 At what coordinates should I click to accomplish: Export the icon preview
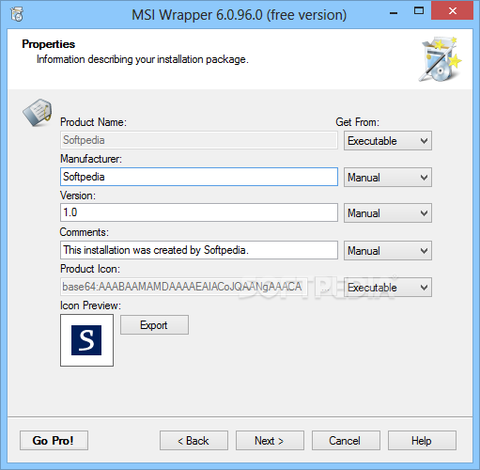point(154,325)
